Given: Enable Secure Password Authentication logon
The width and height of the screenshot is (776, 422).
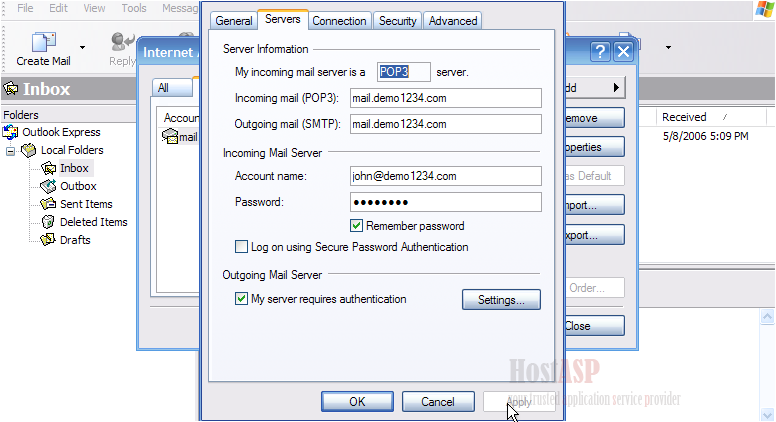Looking at the screenshot, I should [x=241, y=247].
